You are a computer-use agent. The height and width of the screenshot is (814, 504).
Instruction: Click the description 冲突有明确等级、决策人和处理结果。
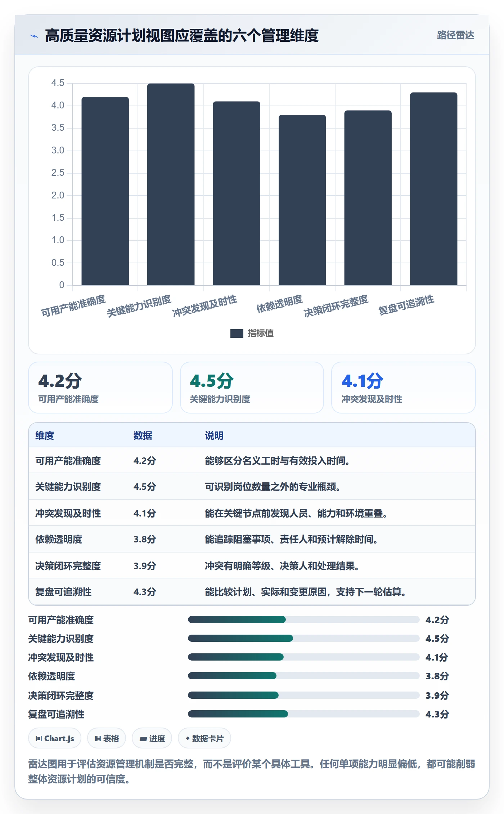282,566
